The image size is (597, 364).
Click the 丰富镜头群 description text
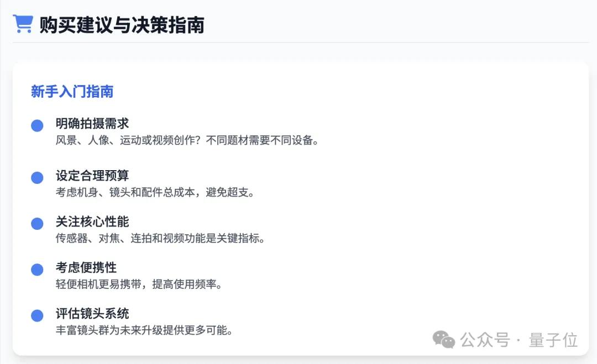(x=144, y=330)
